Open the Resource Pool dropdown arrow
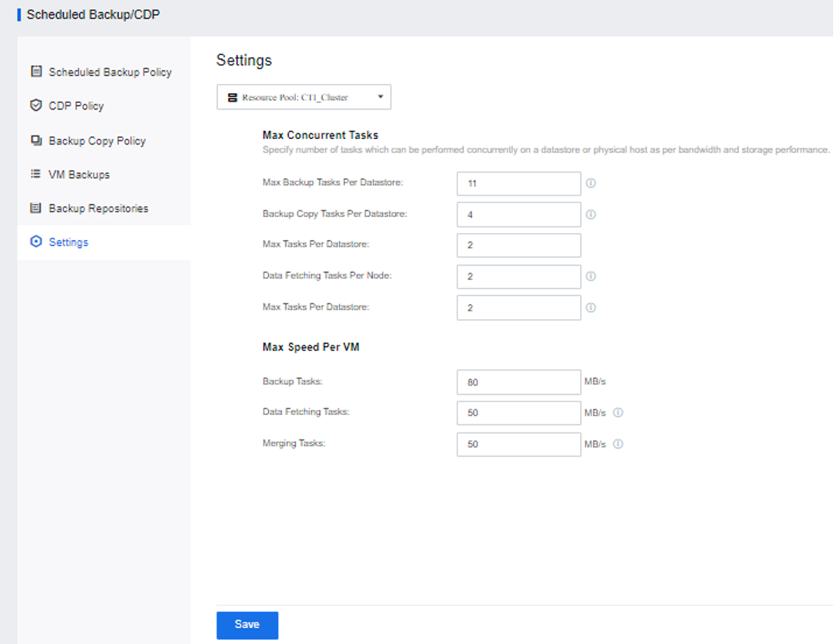This screenshot has width=834, height=644. coord(381,97)
